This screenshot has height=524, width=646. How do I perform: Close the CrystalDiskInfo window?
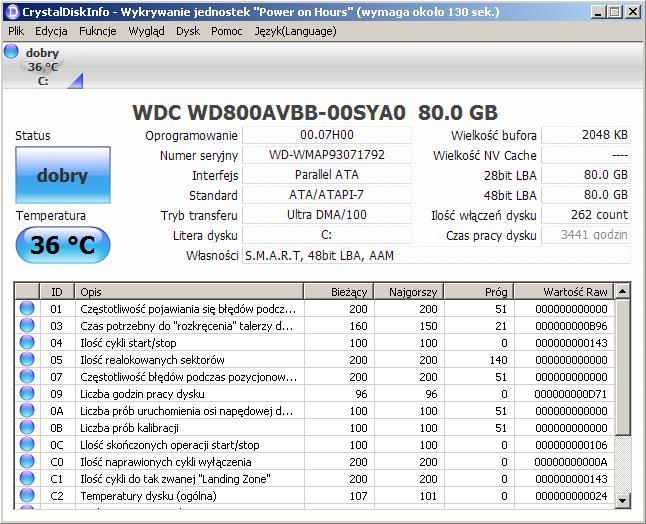pos(632,12)
